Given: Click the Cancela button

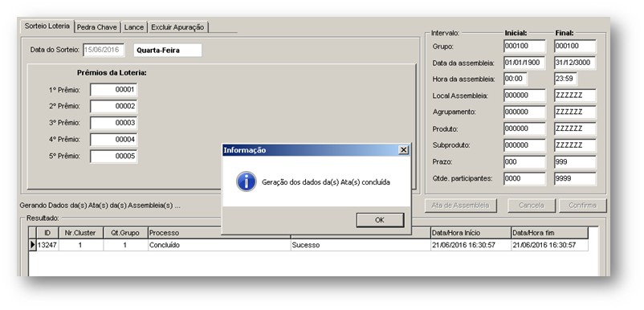Looking at the screenshot, I should tap(532, 206).
